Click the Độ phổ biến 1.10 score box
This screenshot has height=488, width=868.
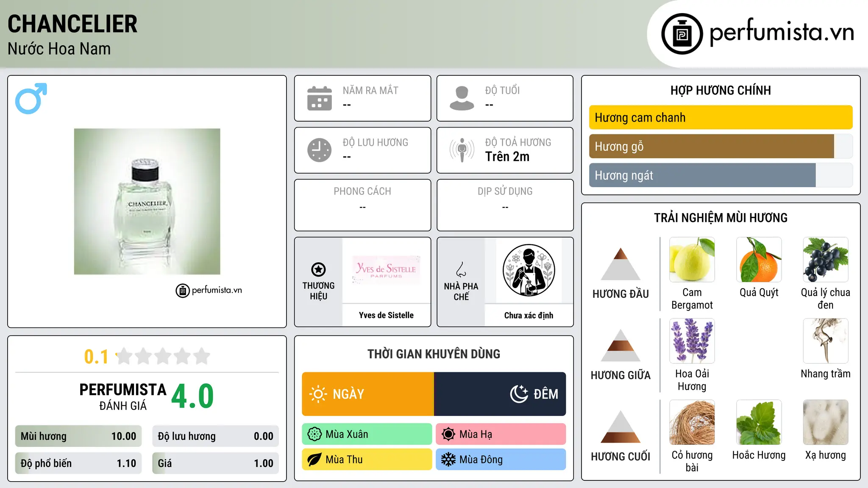pyautogui.click(x=78, y=463)
